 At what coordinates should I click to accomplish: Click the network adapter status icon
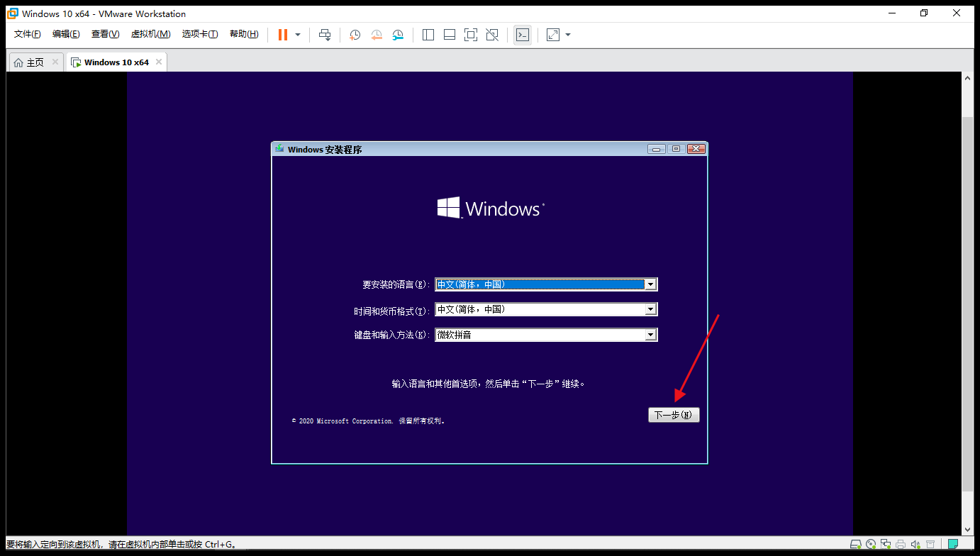click(x=886, y=545)
